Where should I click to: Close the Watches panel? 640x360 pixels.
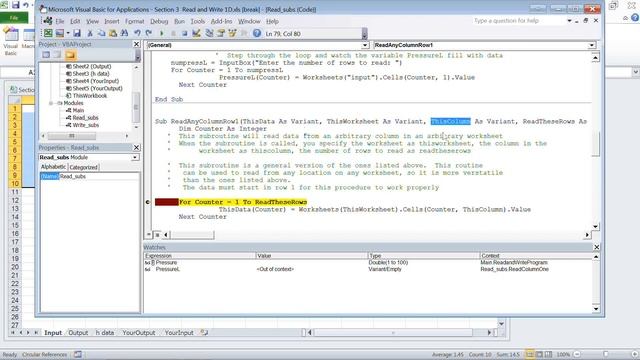click(x=596, y=247)
